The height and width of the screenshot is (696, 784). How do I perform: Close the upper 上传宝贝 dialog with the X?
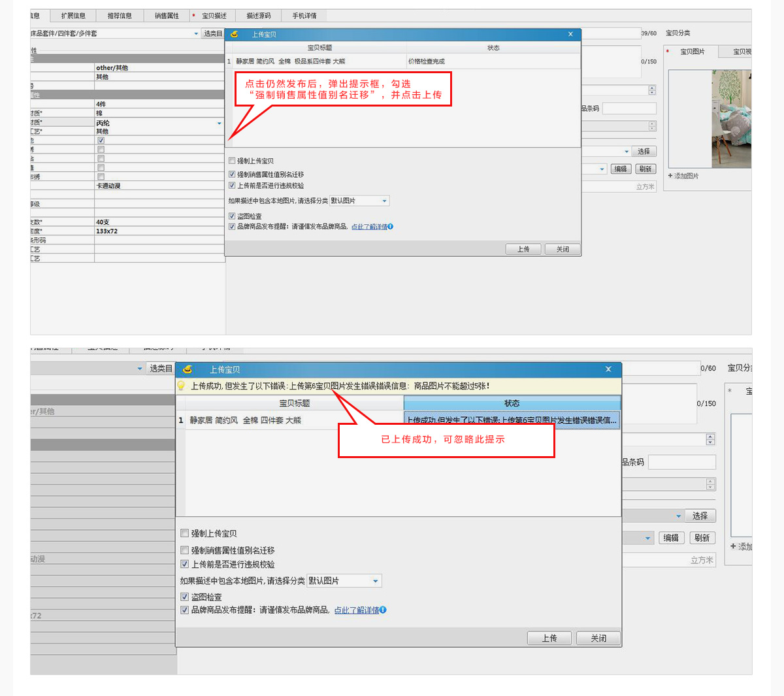pyautogui.click(x=570, y=35)
